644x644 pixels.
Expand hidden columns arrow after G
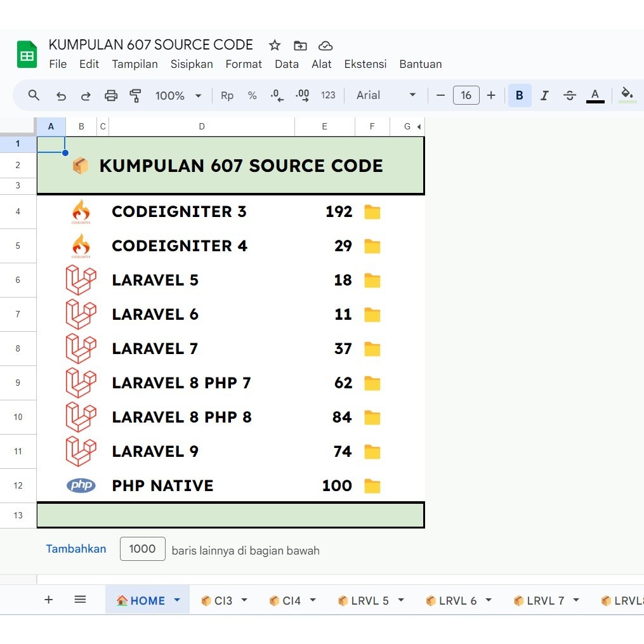(419, 126)
